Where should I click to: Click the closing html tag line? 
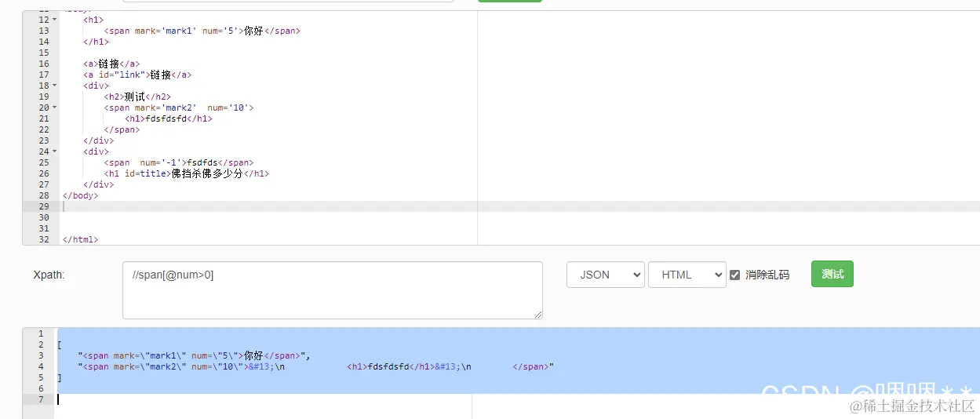coord(81,239)
